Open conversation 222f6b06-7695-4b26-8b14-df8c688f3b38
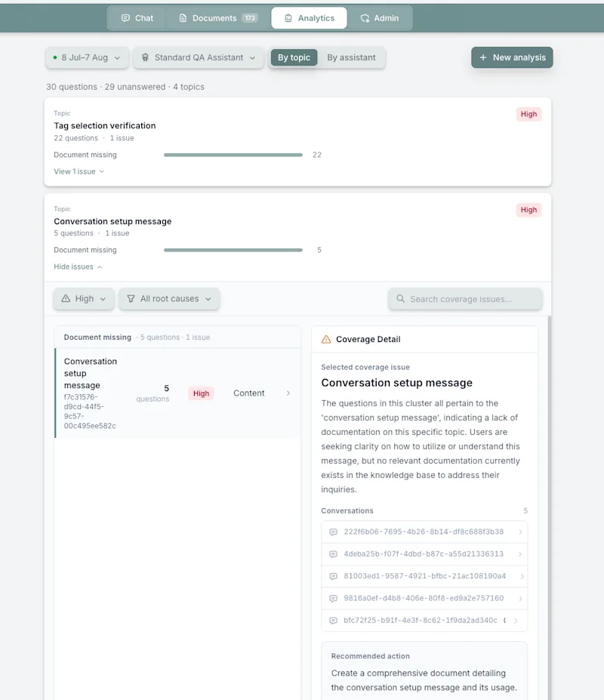 tap(424, 532)
